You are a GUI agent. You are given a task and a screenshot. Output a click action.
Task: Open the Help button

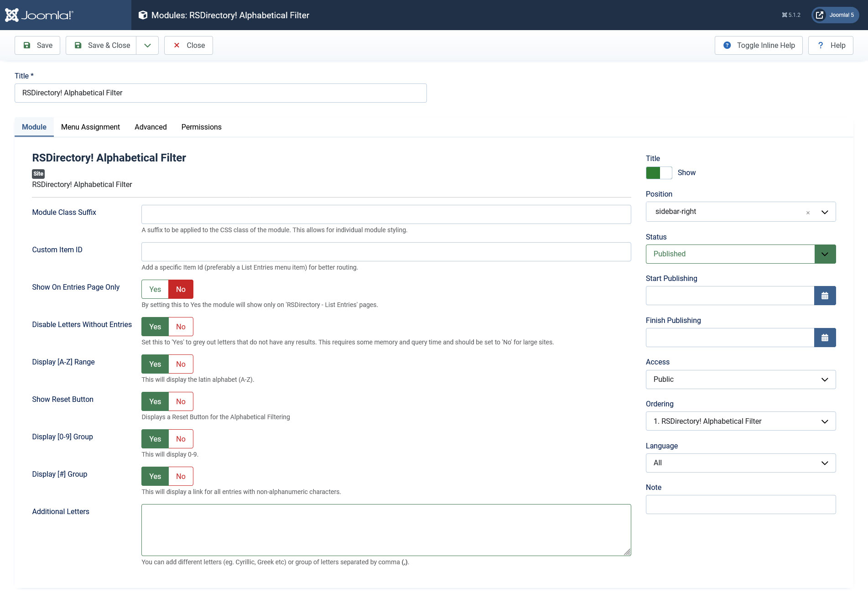[x=831, y=45]
